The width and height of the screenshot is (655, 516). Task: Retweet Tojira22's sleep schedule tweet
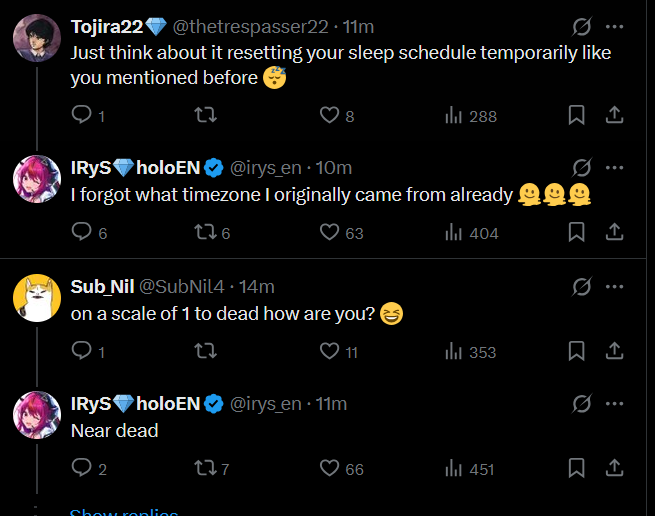pyautogui.click(x=204, y=116)
